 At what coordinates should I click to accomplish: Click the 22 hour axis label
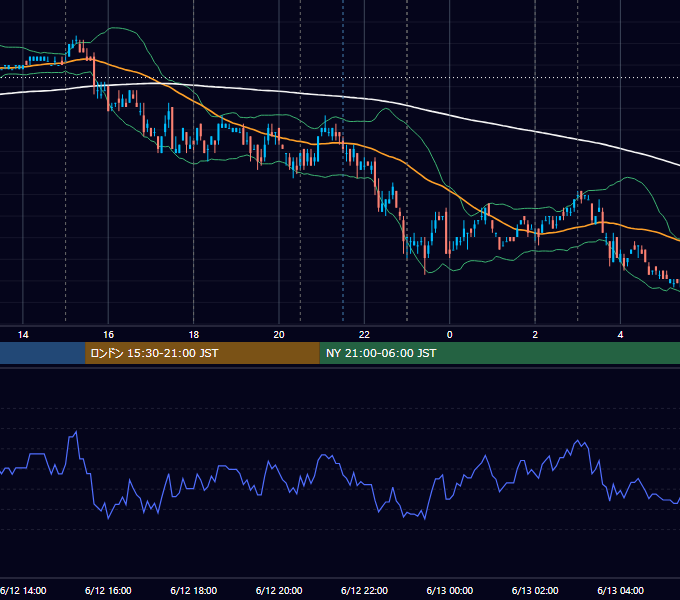(x=364, y=335)
